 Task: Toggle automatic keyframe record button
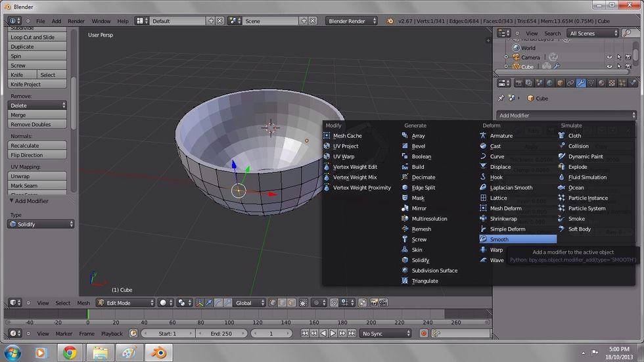[424, 334]
